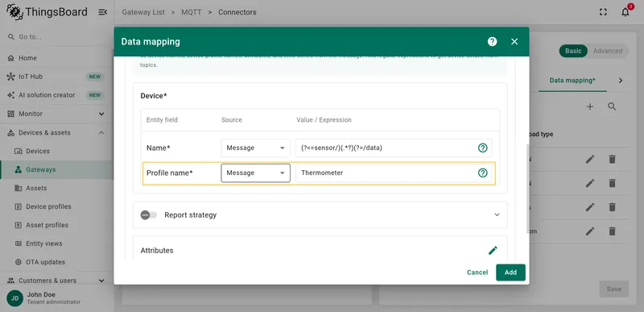644x312 pixels.
Task: Collapse the sidebar menu icon
Action: coord(103,12)
